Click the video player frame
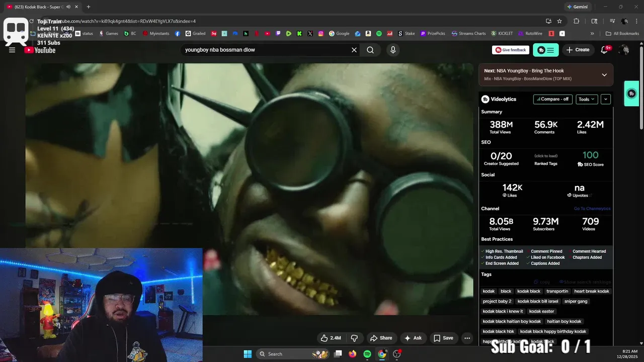Screen dimensions: 644x362 pos(249,189)
